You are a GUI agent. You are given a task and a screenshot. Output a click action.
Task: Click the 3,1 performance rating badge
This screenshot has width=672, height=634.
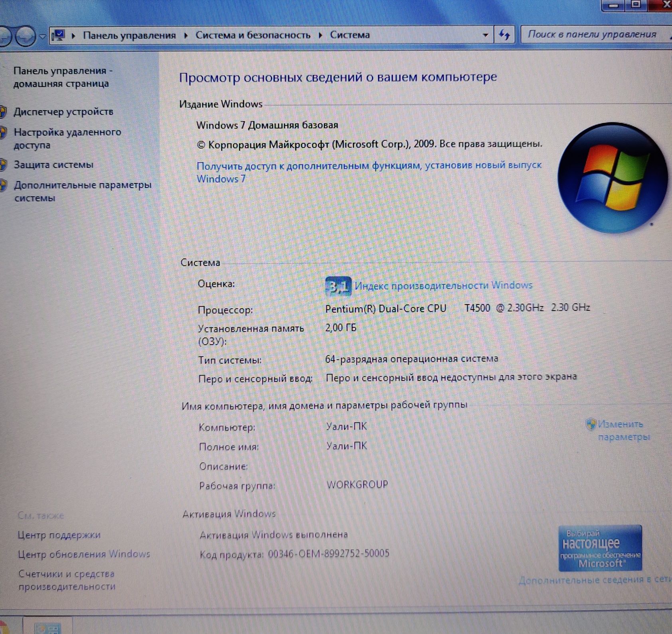pyautogui.click(x=338, y=286)
